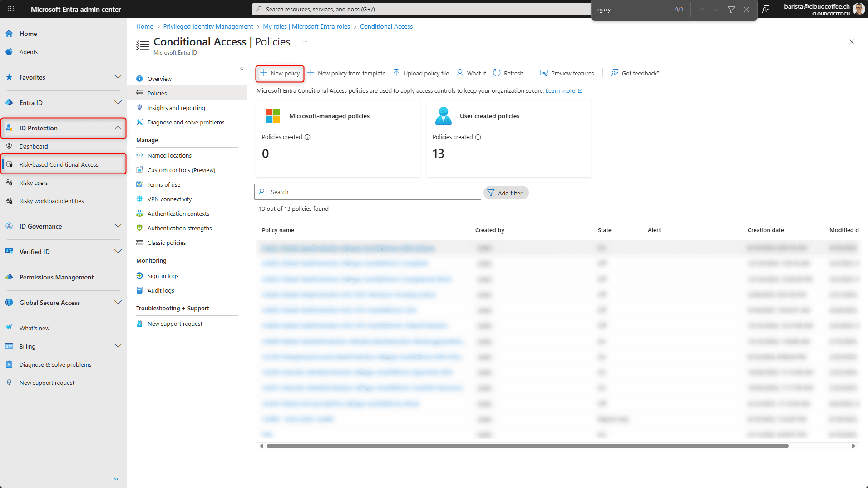Select Got feedback option
This screenshot has width=868, height=488.
[635, 73]
